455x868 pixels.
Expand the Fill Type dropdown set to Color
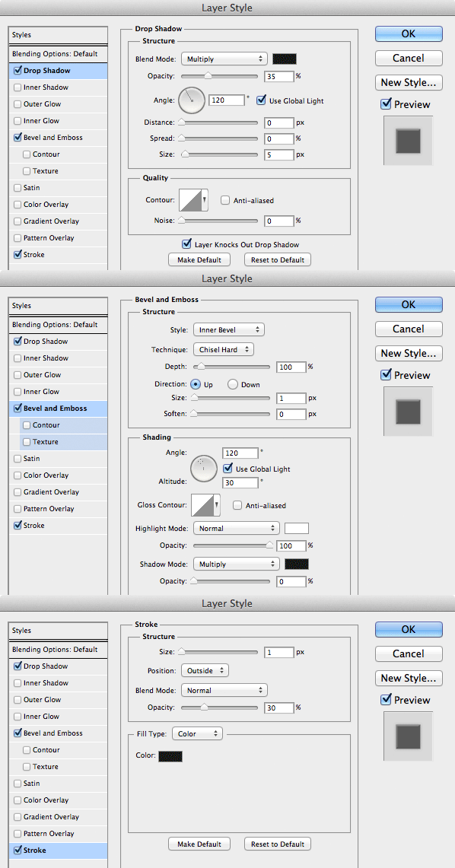pos(197,733)
